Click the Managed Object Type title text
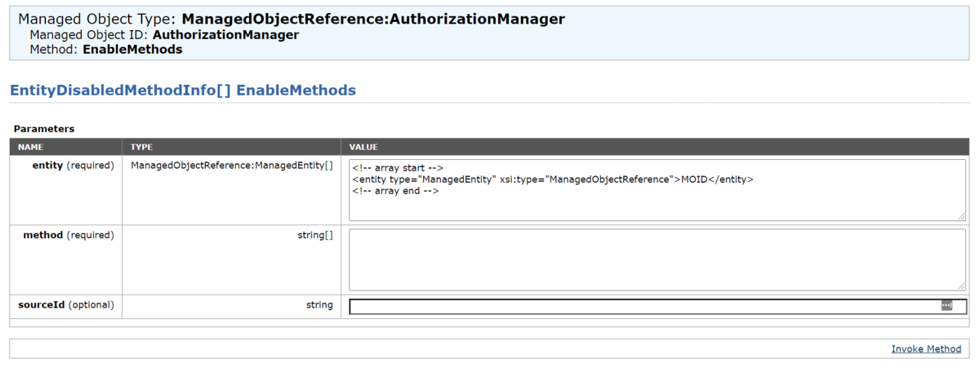The image size is (980, 372). coord(292,19)
